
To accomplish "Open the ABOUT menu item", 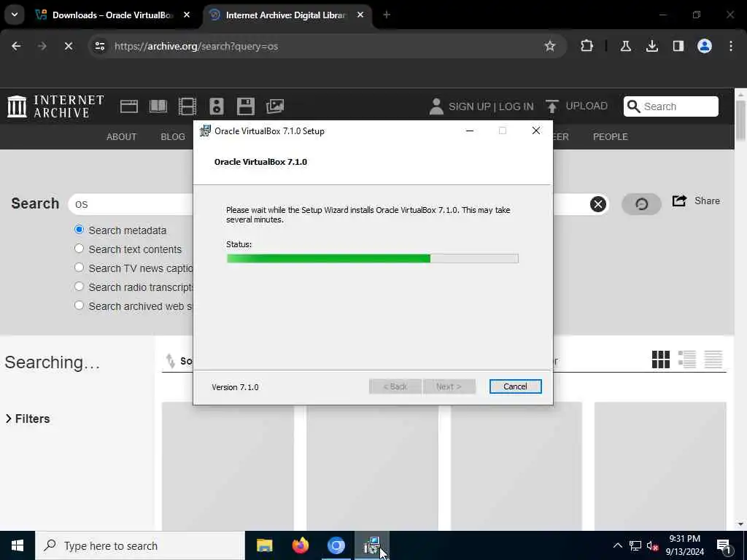I will tap(122, 136).
